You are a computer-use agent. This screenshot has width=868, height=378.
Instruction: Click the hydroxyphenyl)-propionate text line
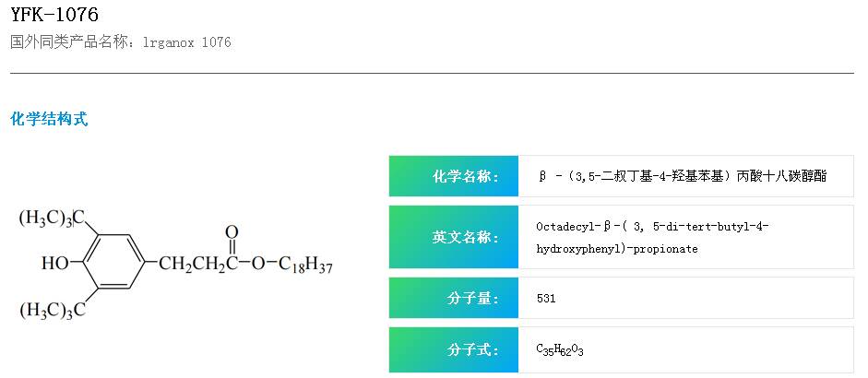[617, 249]
